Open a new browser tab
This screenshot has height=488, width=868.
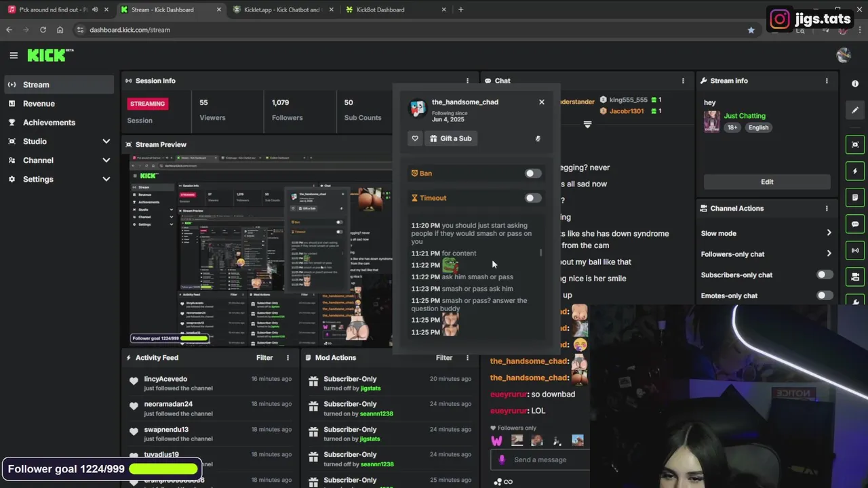click(460, 9)
